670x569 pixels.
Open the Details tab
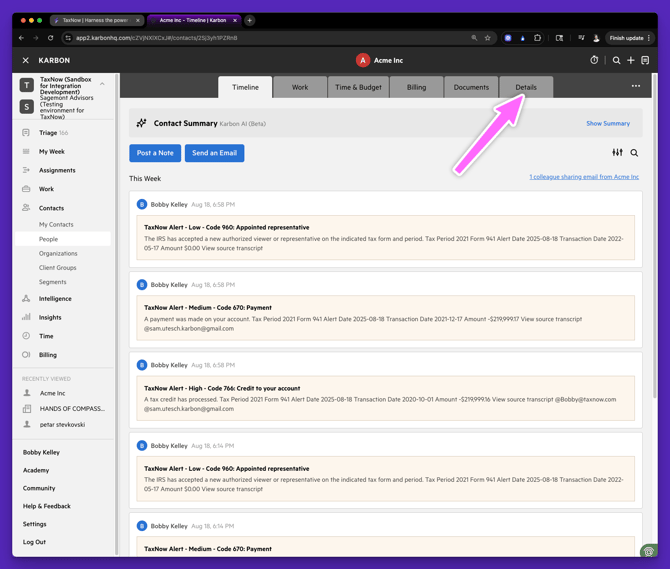tap(526, 87)
